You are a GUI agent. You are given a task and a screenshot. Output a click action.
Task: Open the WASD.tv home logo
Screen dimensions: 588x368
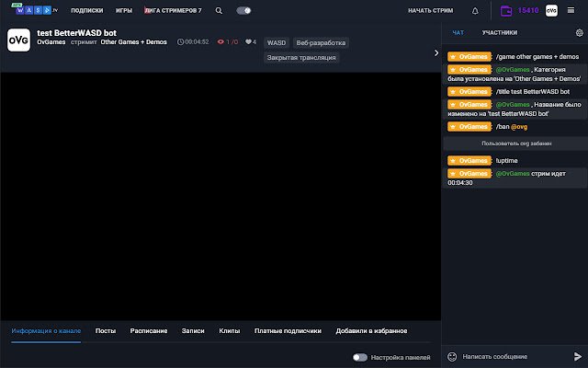click(x=35, y=10)
